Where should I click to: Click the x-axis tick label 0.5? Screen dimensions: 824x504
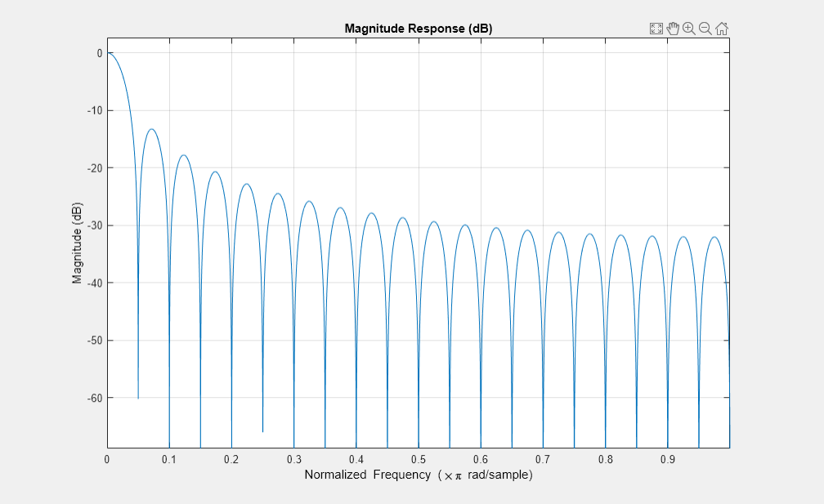point(419,459)
